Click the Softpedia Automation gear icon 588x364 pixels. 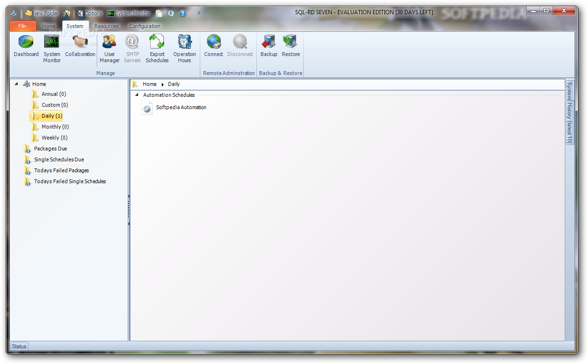coord(147,108)
